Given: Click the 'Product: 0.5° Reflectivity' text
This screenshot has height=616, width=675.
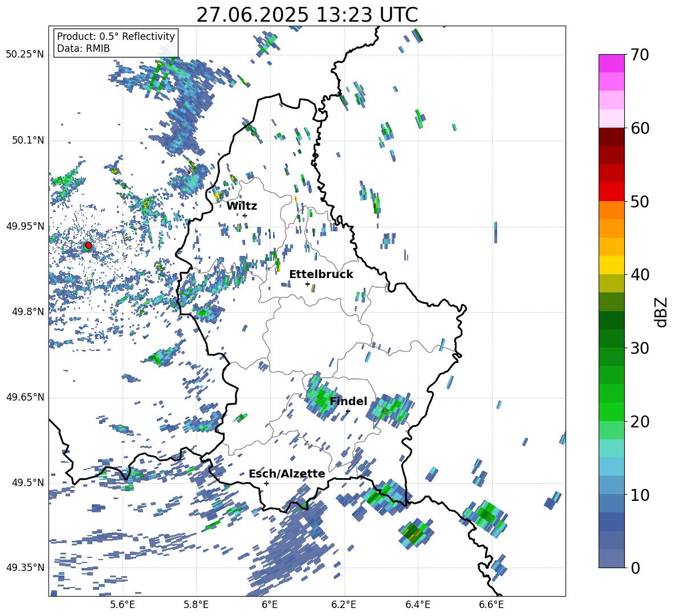Looking at the screenshot, I should [116, 36].
